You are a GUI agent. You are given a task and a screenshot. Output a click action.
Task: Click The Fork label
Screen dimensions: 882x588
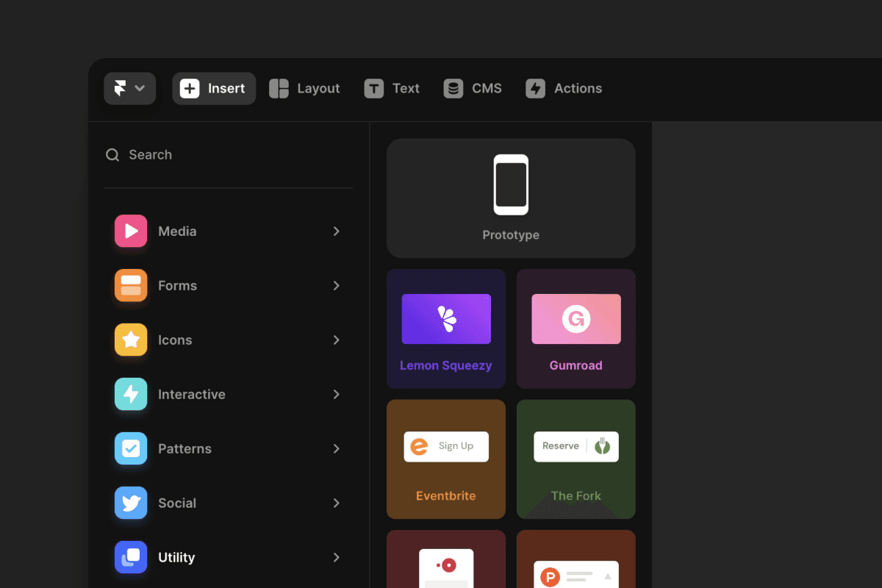point(576,495)
